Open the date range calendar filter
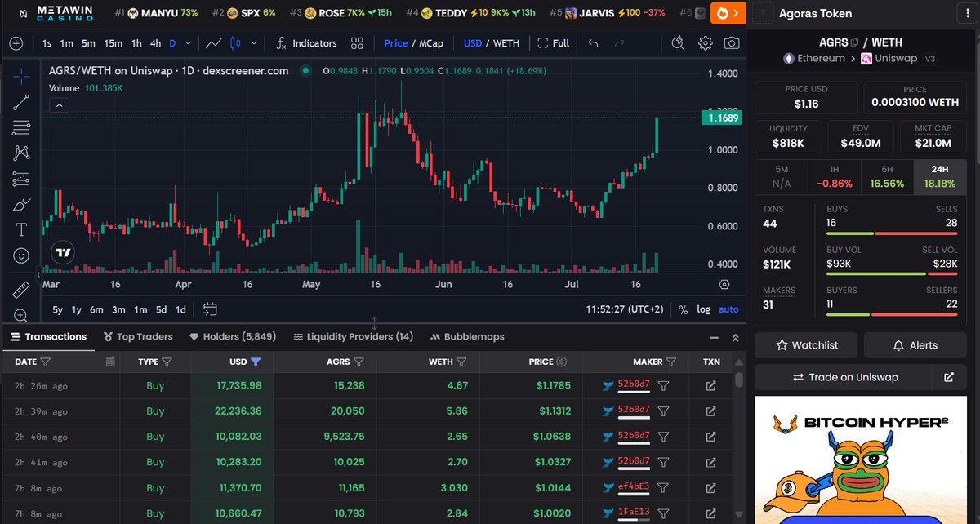The width and height of the screenshot is (980, 524). 110,362
